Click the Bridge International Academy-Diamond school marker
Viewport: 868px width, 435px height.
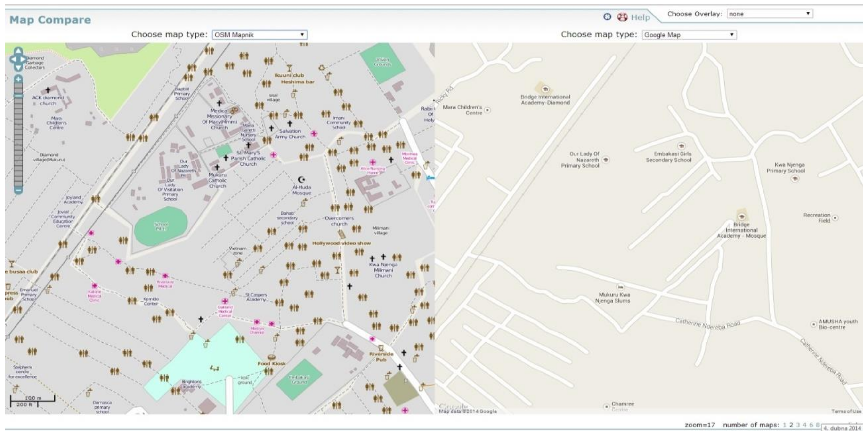pos(545,89)
